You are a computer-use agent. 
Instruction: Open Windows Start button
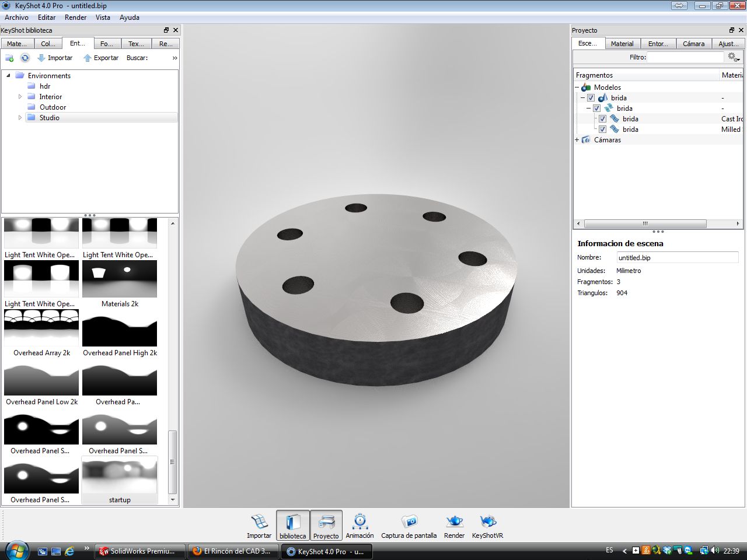16,550
